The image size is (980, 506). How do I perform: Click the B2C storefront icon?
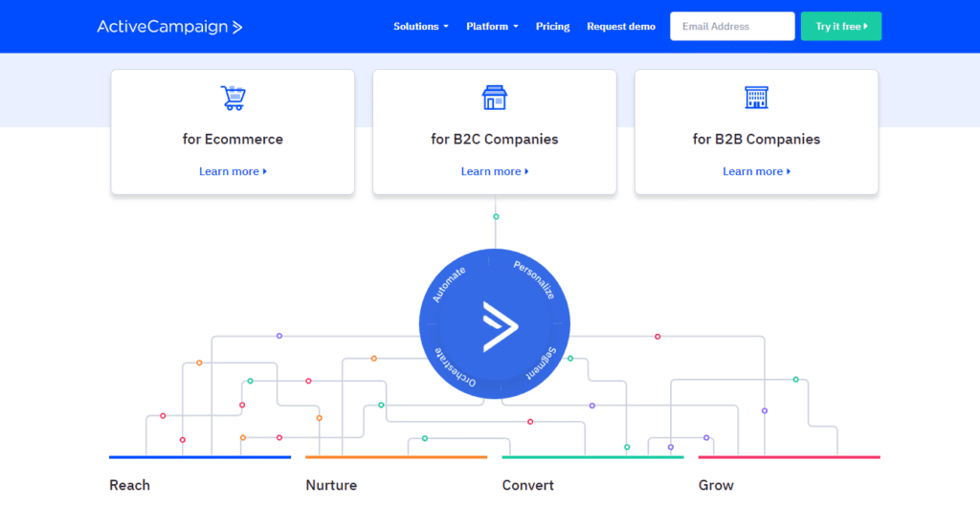tap(495, 99)
